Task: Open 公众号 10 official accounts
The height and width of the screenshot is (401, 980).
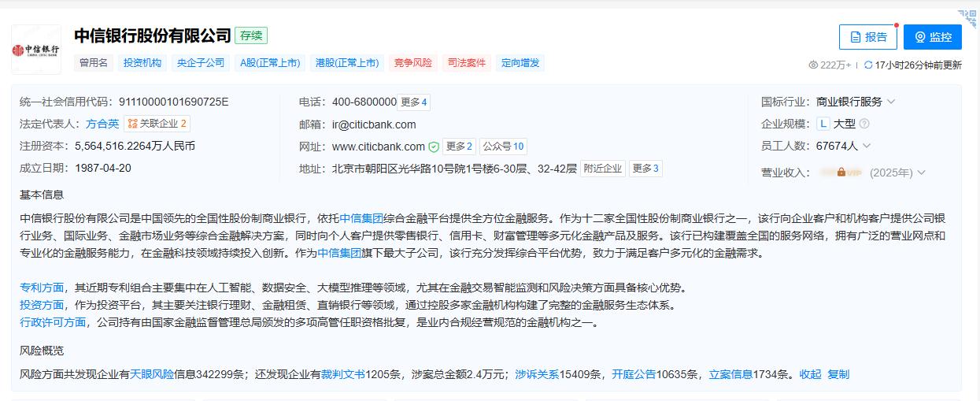Action: tap(503, 147)
